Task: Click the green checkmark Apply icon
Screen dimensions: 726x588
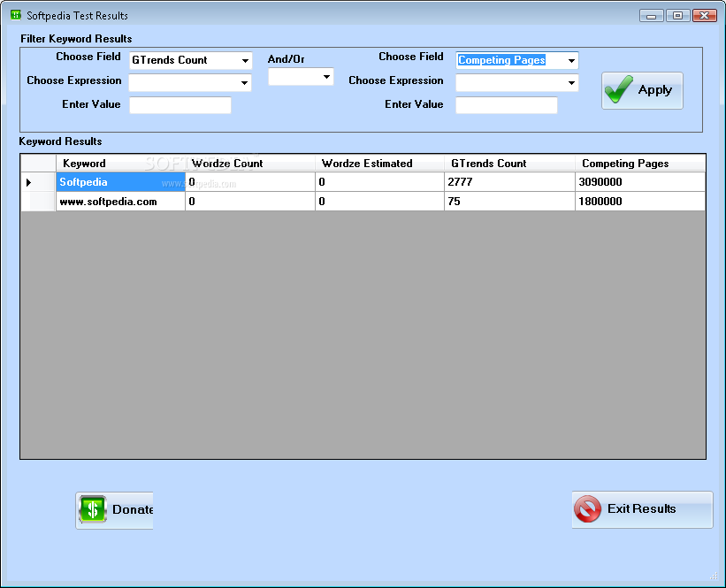Action: (619, 89)
